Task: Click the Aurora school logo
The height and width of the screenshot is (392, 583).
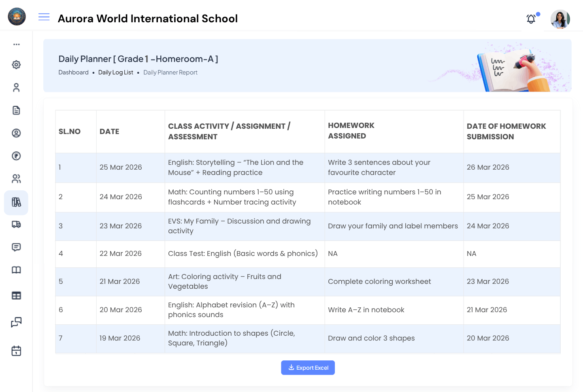Action: point(17,17)
